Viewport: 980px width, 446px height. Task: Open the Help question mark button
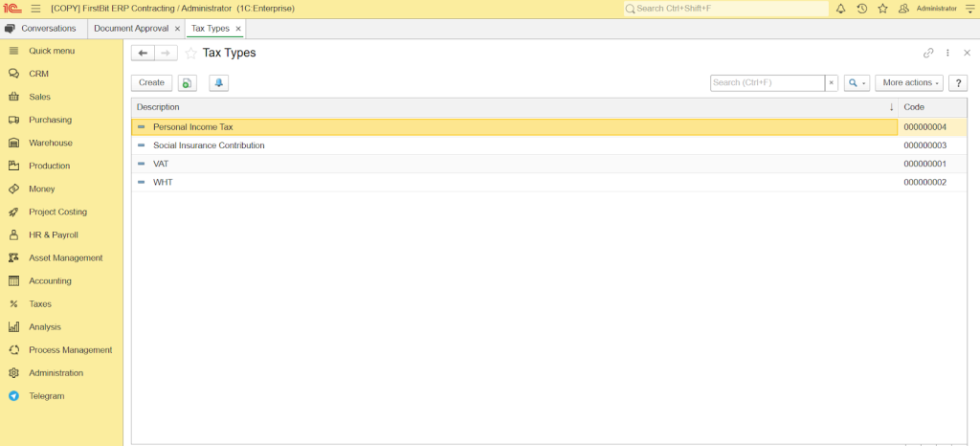coord(957,83)
